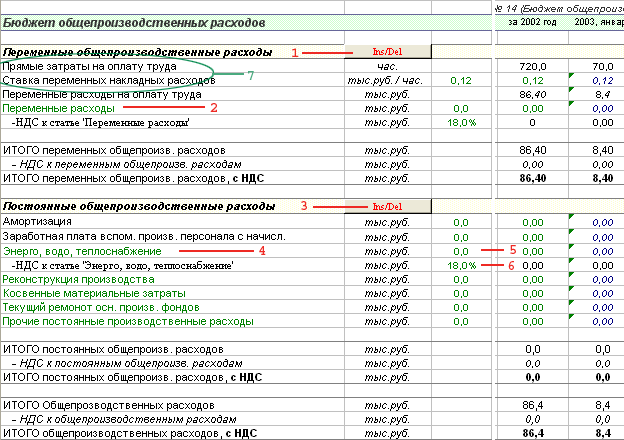Select 'Текущий ремонт осн. произв. фондов' label

click(101, 308)
